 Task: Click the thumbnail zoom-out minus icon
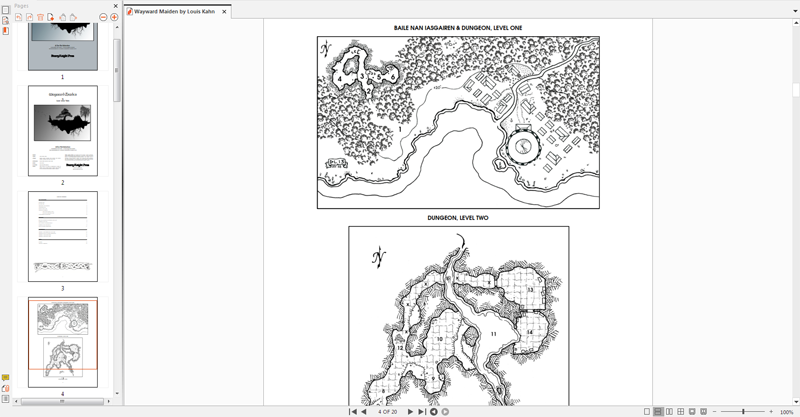(102, 17)
